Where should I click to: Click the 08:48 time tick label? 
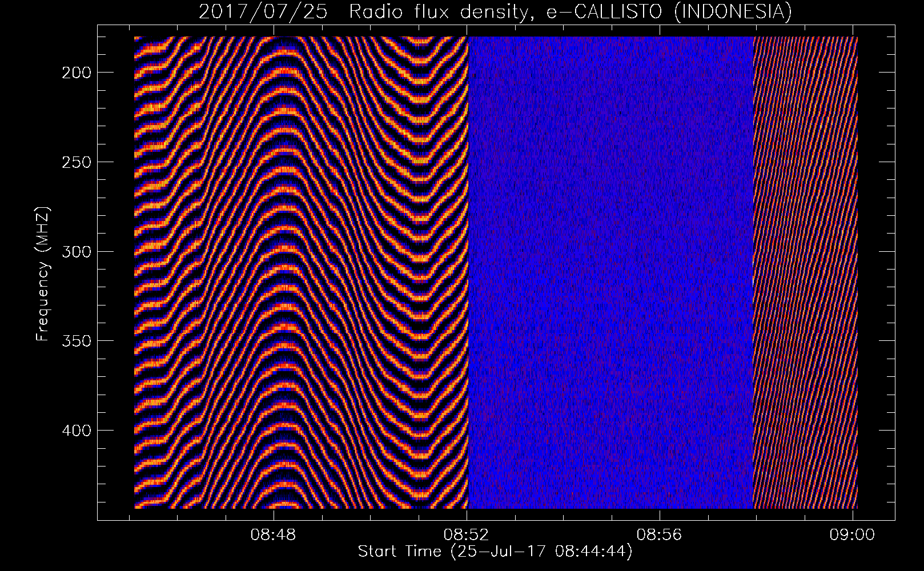[x=274, y=536]
